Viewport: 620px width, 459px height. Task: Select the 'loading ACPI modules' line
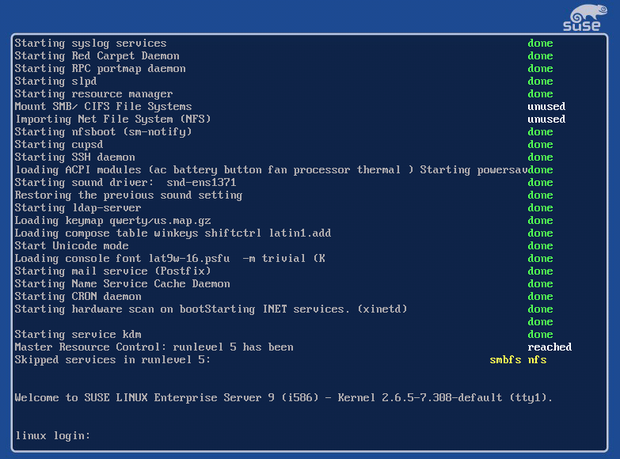click(x=271, y=170)
